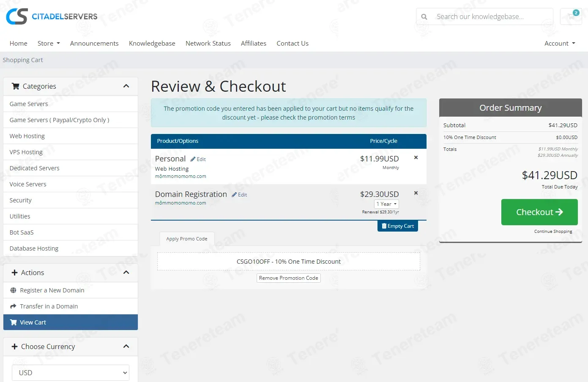Click the $11.99USD Personal price
588x382 pixels.
point(379,159)
